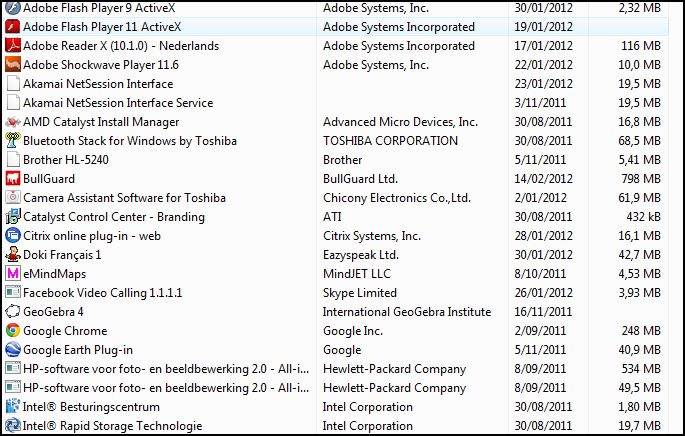
Task: Select the Adobe Flash Player 9 ActiveX row
Action: pyautogui.click(x=101, y=8)
